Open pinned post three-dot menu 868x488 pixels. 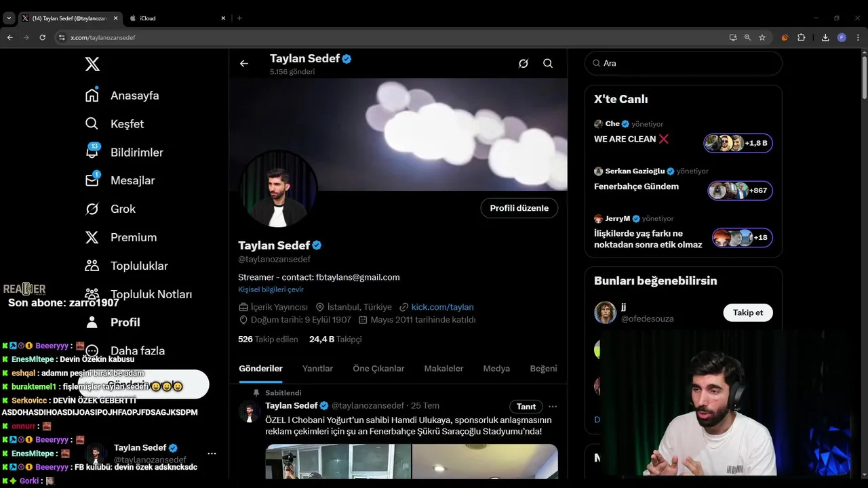tap(553, 407)
